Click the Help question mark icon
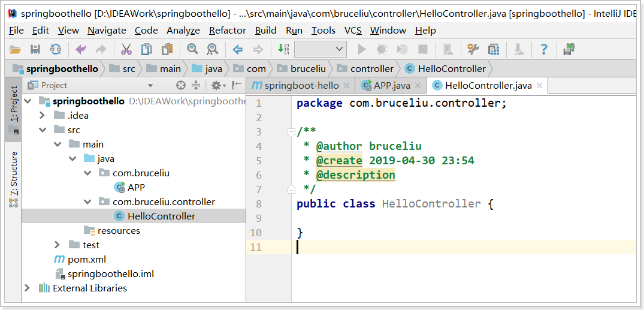644x310 pixels. click(x=544, y=50)
